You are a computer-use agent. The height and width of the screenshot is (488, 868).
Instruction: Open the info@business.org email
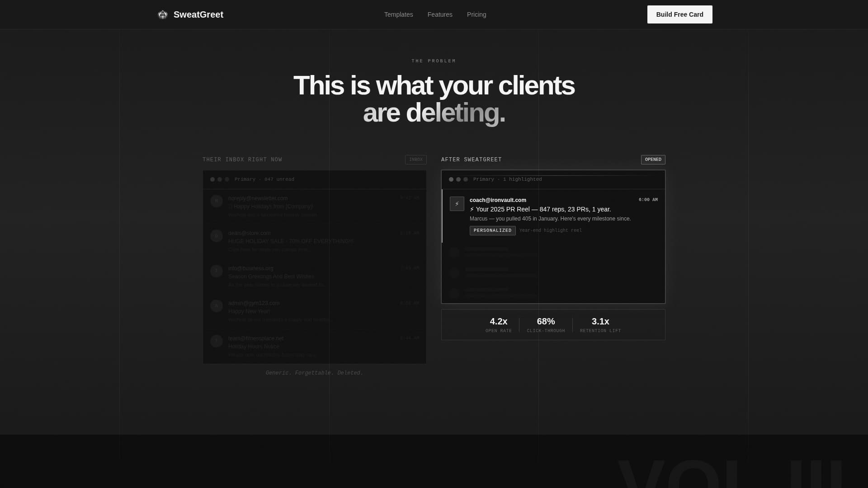315,277
